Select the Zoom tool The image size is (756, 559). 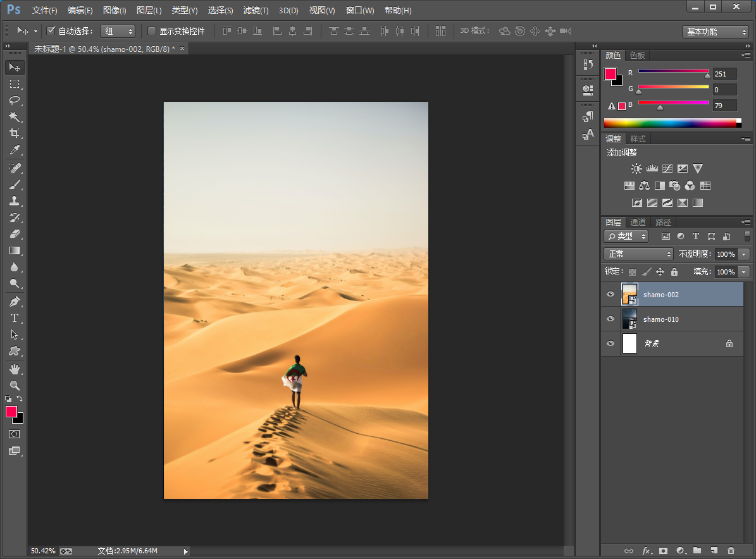coord(15,386)
